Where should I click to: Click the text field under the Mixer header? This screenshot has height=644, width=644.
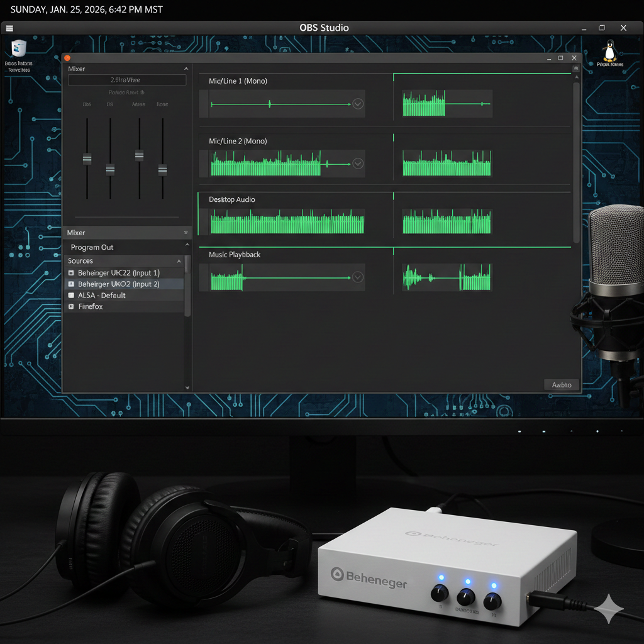126,80
